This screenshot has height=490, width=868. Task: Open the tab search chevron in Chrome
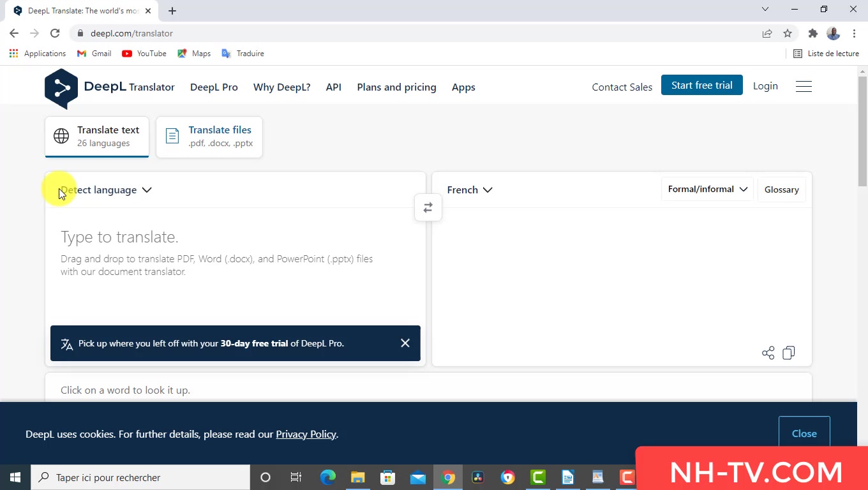pos(765,10)
